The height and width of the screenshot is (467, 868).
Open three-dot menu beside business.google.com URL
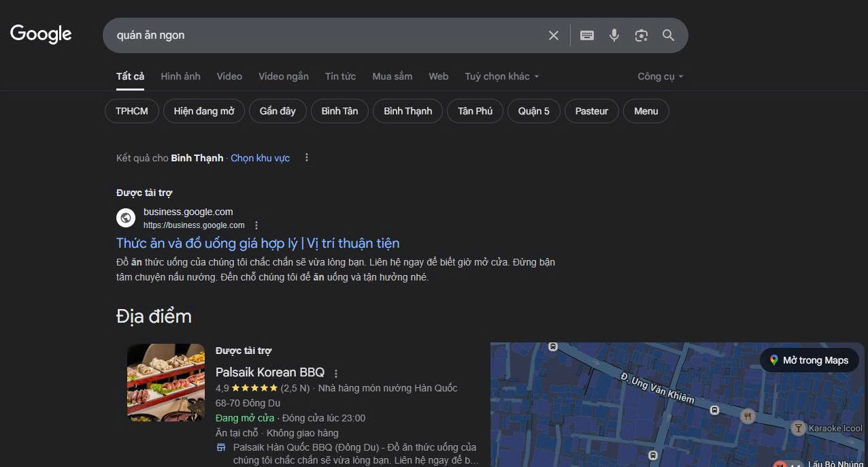256,225
